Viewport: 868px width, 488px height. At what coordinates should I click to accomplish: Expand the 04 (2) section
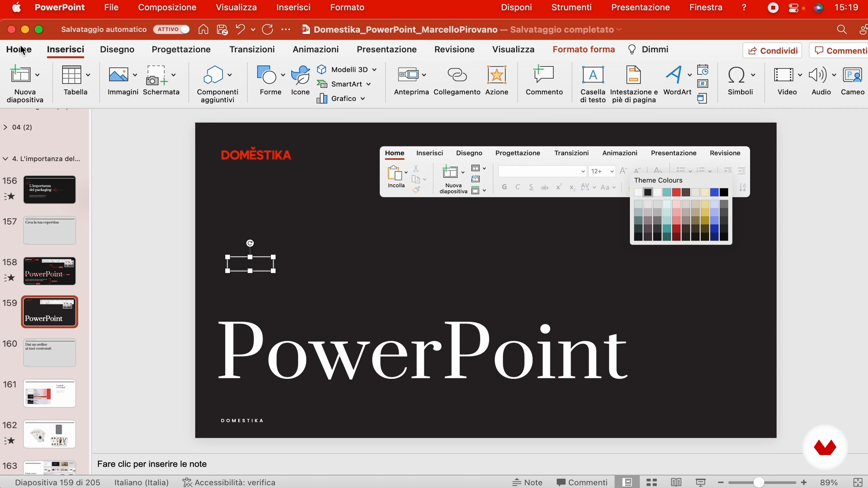(x=5, y=127)
